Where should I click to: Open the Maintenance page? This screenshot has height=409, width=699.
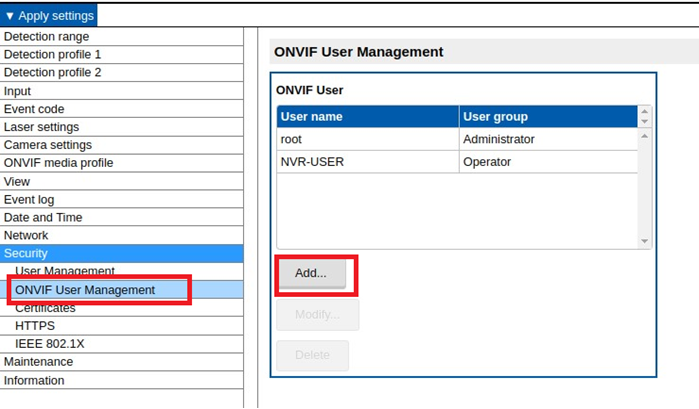pos(38,361)
